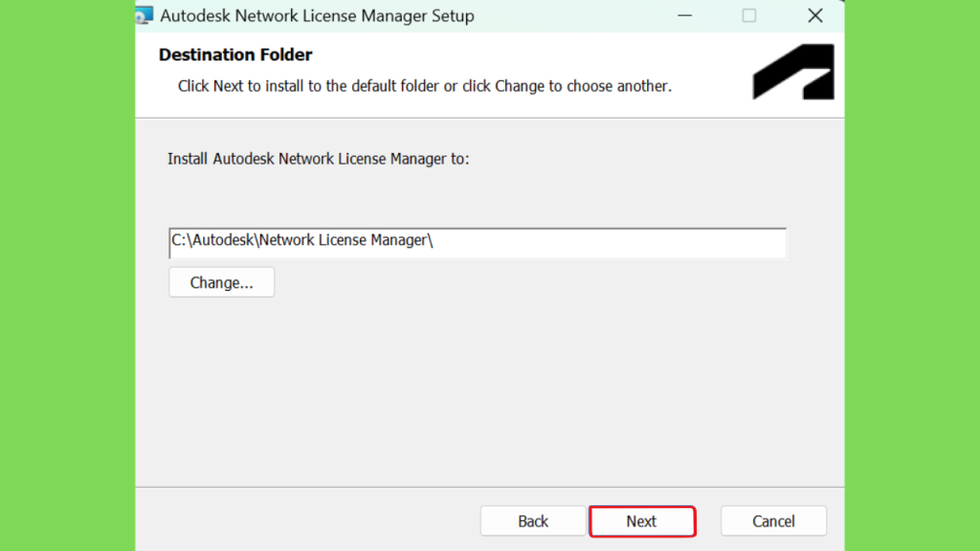Viewport: 980px width, 551px height.
Task: Proceed by clicking the Next button
Action: coord(642,521)
